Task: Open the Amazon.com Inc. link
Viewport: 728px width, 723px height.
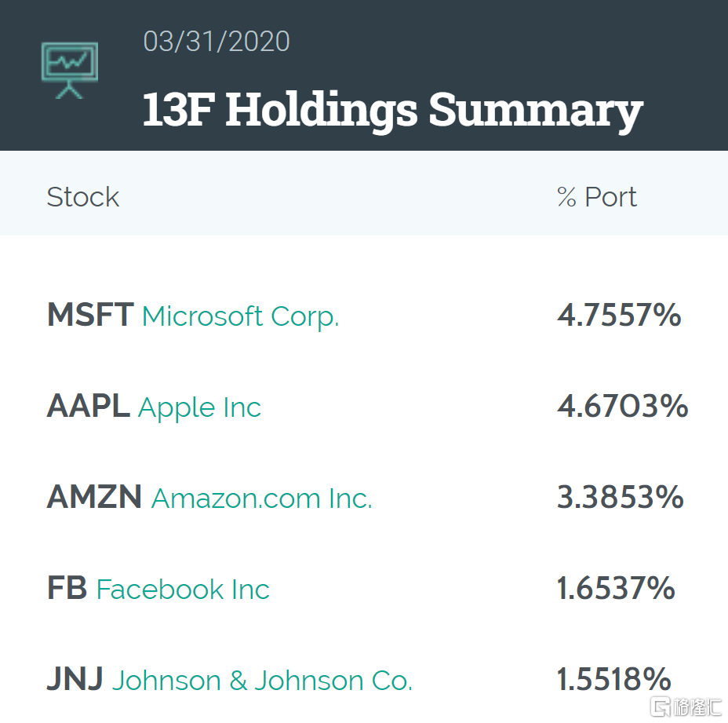Action: click(x=261, y=498)
